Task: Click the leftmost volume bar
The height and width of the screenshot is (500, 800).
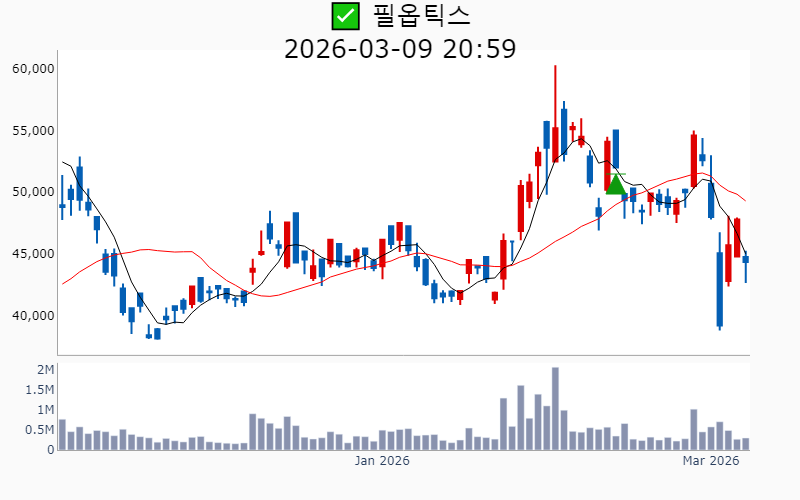Action: (62, 434)
